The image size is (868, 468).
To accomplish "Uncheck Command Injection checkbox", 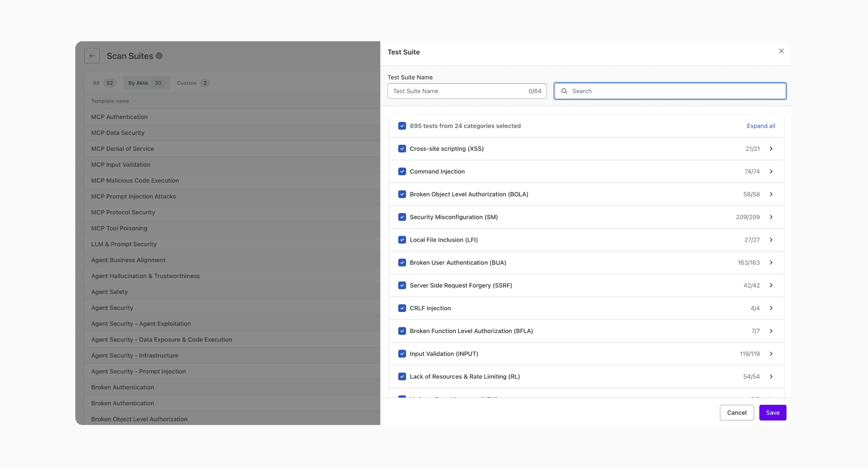I will click(402, 172).
